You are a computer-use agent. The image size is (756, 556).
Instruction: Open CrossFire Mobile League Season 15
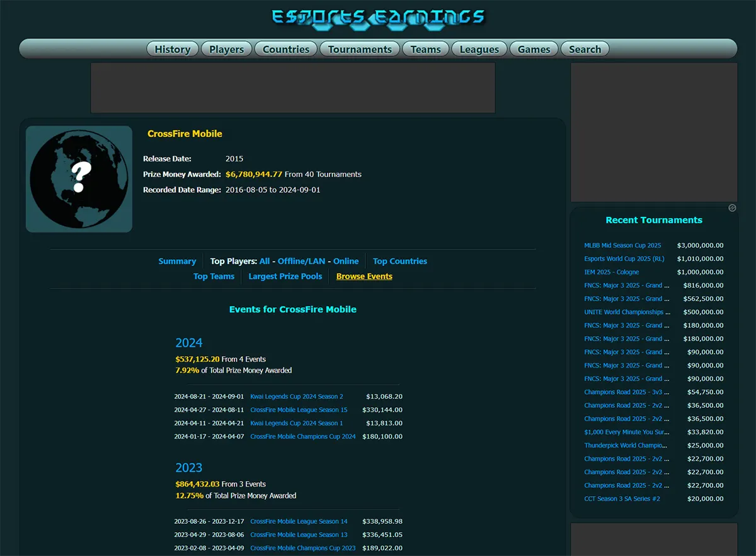coord(299,410)
